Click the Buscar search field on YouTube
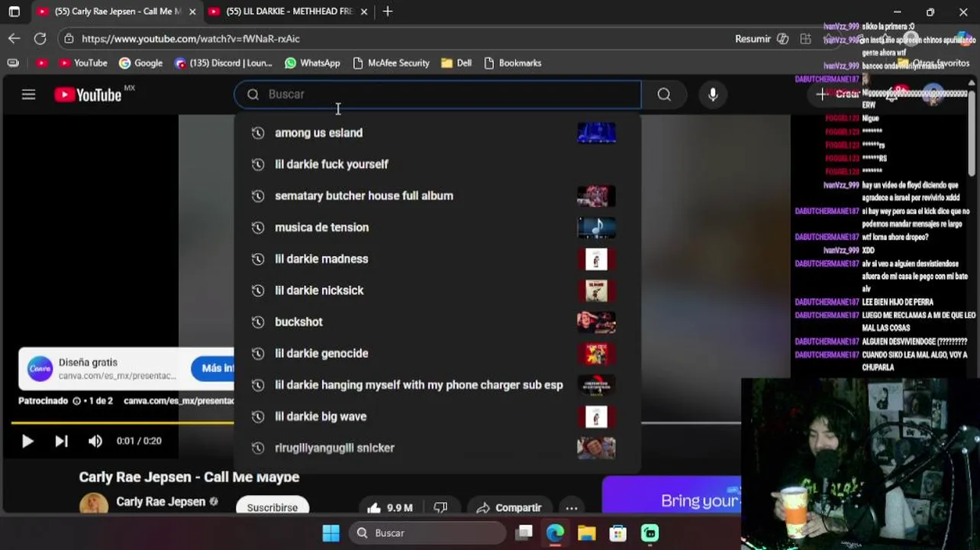980x550 pixels. tap(438, 95)
